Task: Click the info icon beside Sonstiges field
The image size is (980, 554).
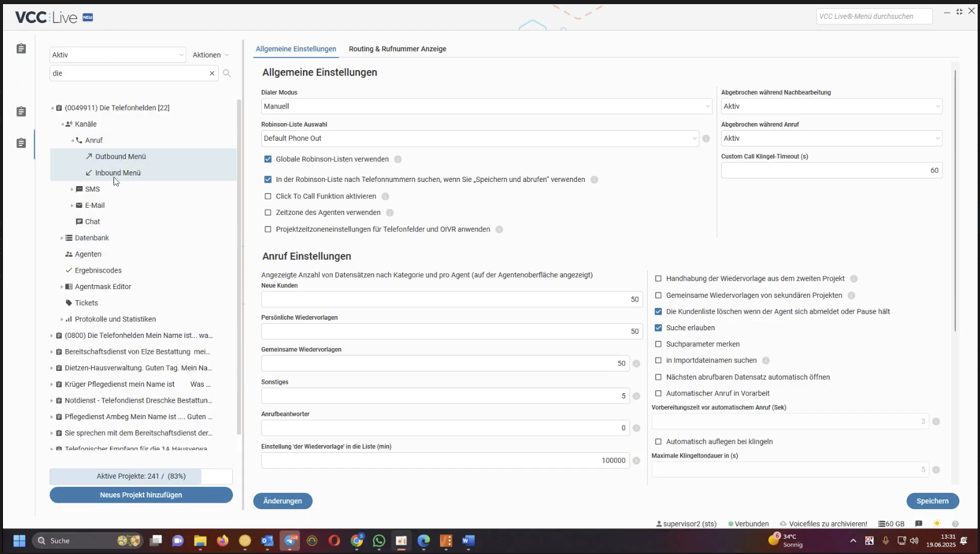Action: [636, 396]
